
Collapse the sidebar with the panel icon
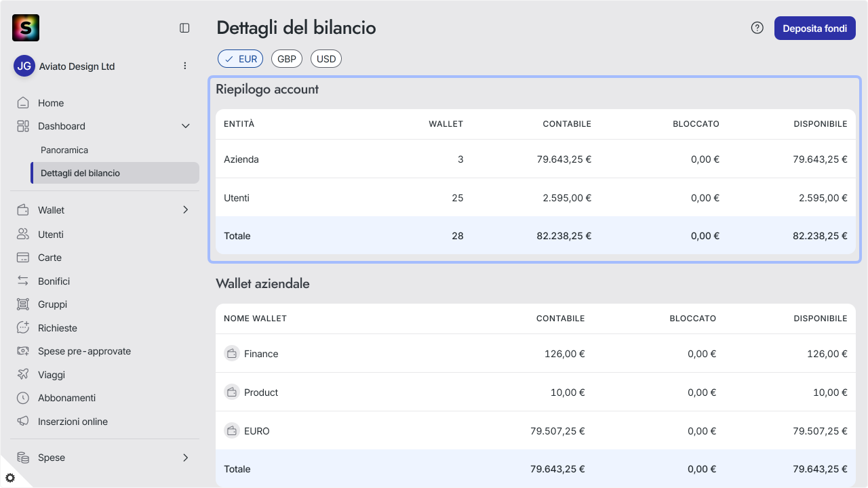tap(184, 28)
